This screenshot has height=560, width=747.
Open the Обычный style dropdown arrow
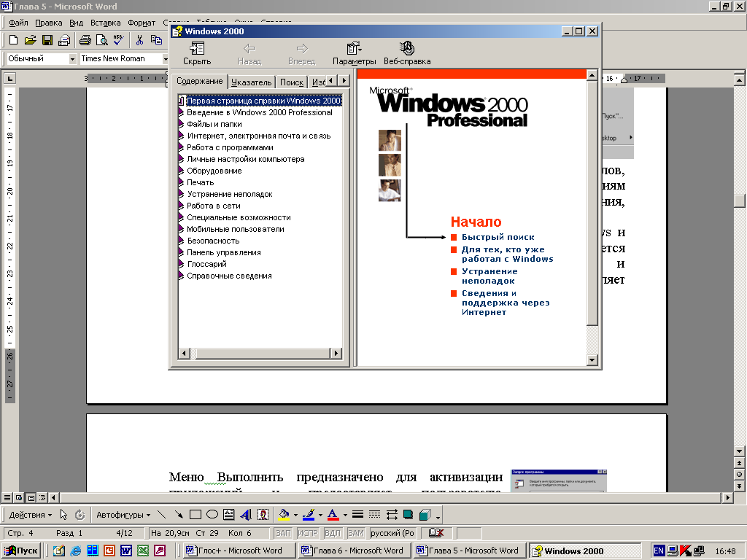72,58
